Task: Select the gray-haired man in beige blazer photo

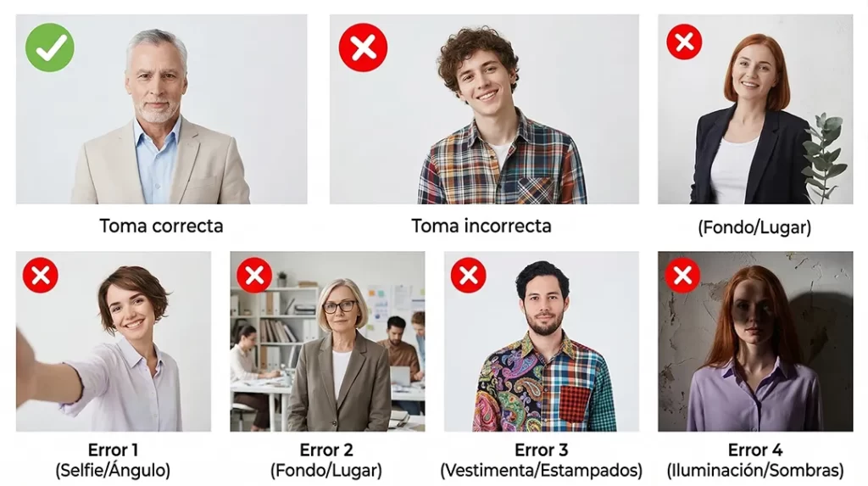Action: tap(162, 109)
